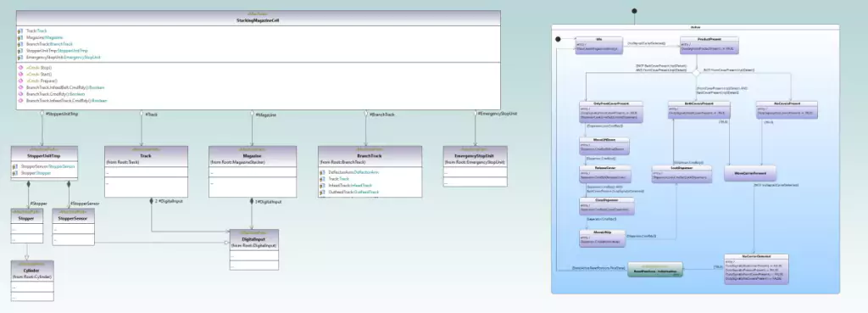Select the Stopper class header
This screenshot has width=868, height=313.
[x=26, y=216]
